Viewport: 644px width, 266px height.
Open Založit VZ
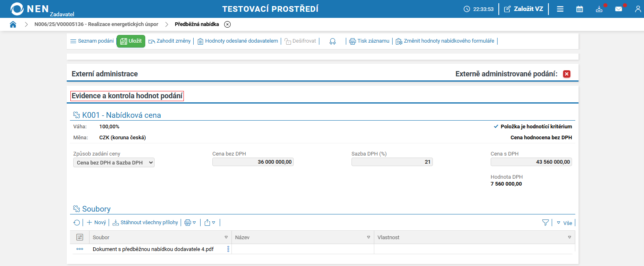tap(524, 9)
